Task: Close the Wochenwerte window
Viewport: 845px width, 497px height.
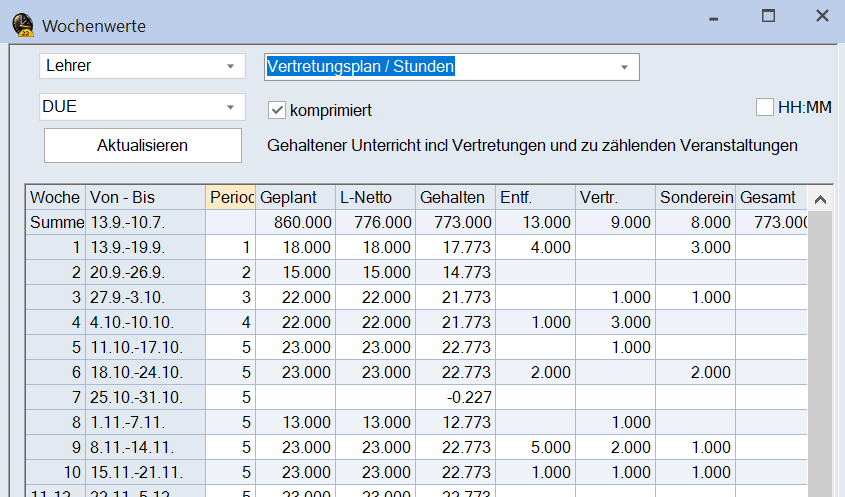Action: click(x=821, y=17)
